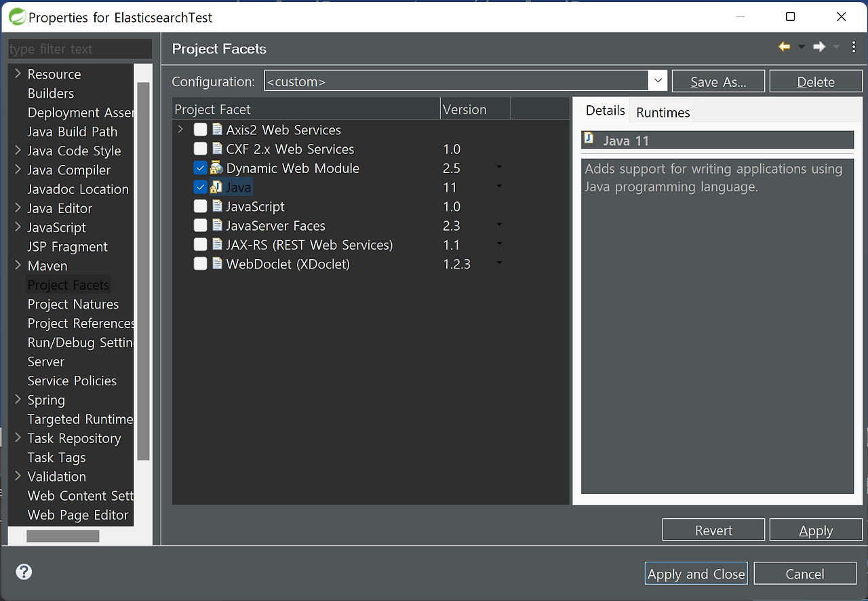The width and height of the screenshot is (868, 601).
Task: Click the Java facet icon
Action: (x=216, y=187)
